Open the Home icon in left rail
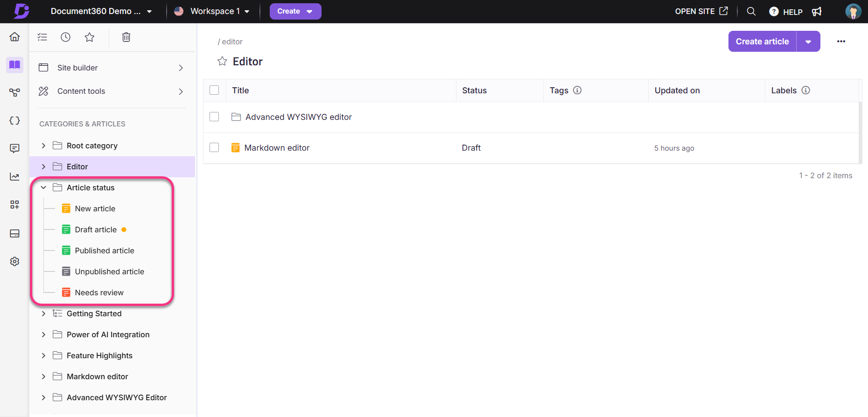868x417 pixels. 14,36
